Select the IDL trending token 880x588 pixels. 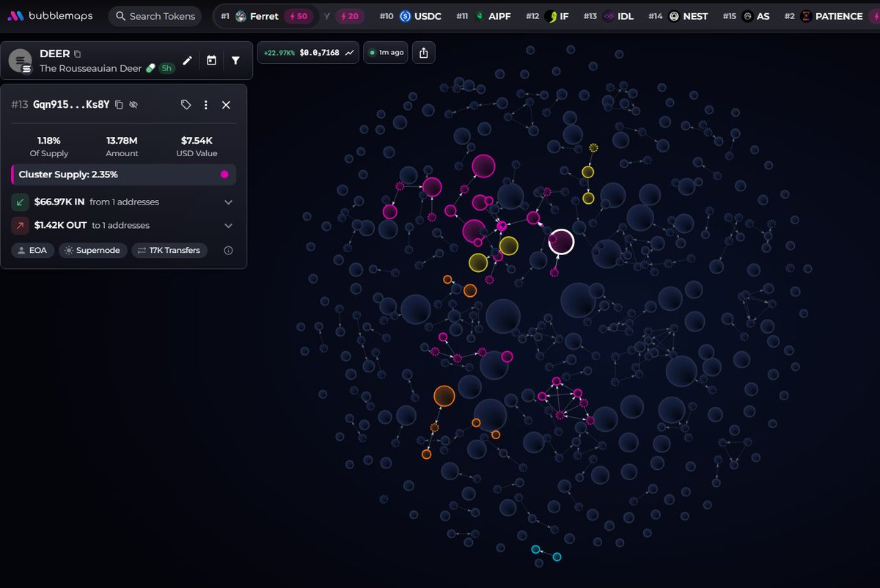(x=608, y=16)
